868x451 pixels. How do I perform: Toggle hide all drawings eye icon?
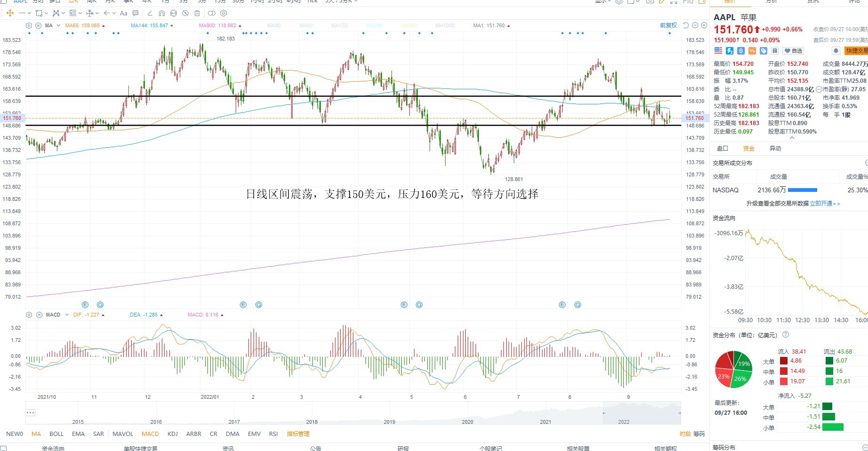(x=185, y=13)
